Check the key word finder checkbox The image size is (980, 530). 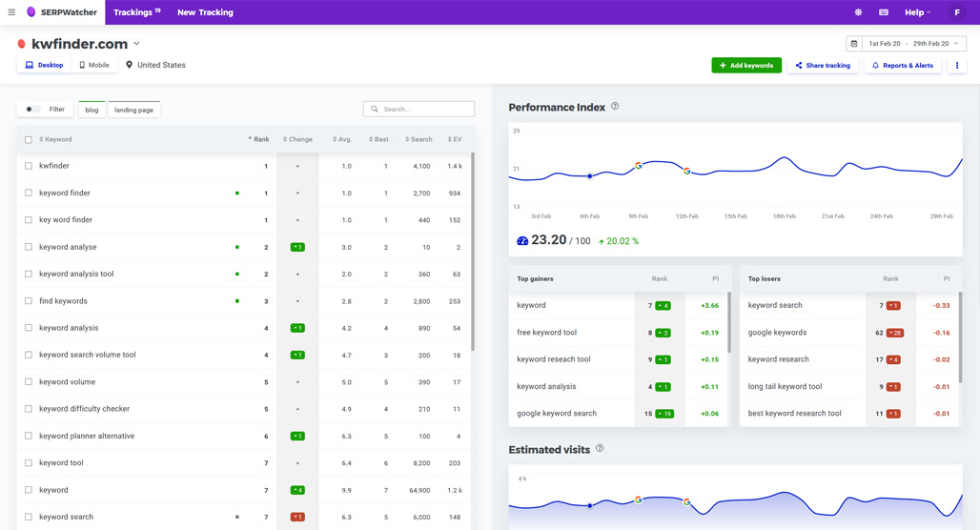point(29,220)
